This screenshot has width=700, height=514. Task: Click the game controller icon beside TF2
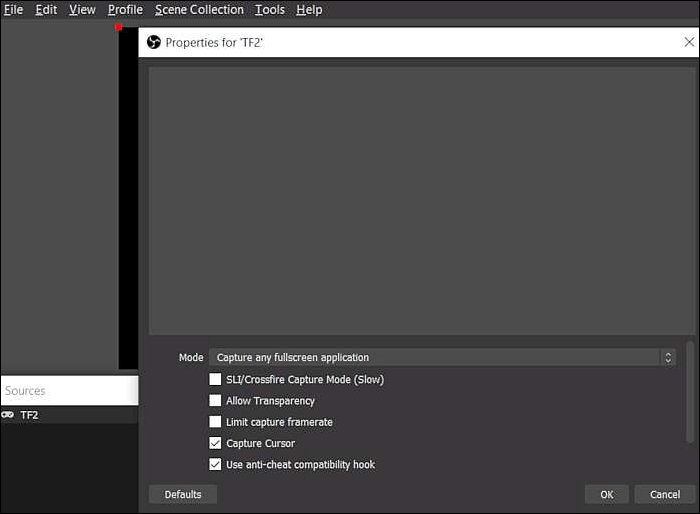pyautogui.click(x=8, y=415)
